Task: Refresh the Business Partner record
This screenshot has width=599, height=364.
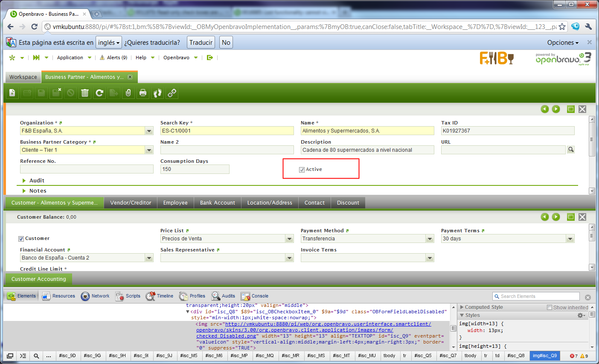Action: click(99, 93)
